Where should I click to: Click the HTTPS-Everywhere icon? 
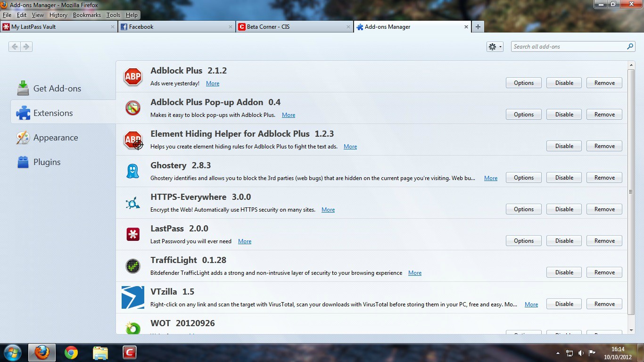pyautogui.click(x=133, y=203)
